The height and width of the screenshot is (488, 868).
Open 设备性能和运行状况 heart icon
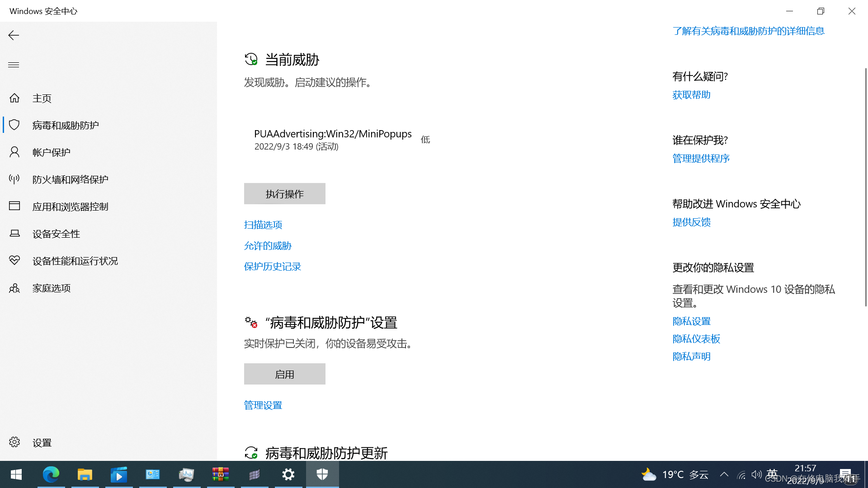pos(14,261)
